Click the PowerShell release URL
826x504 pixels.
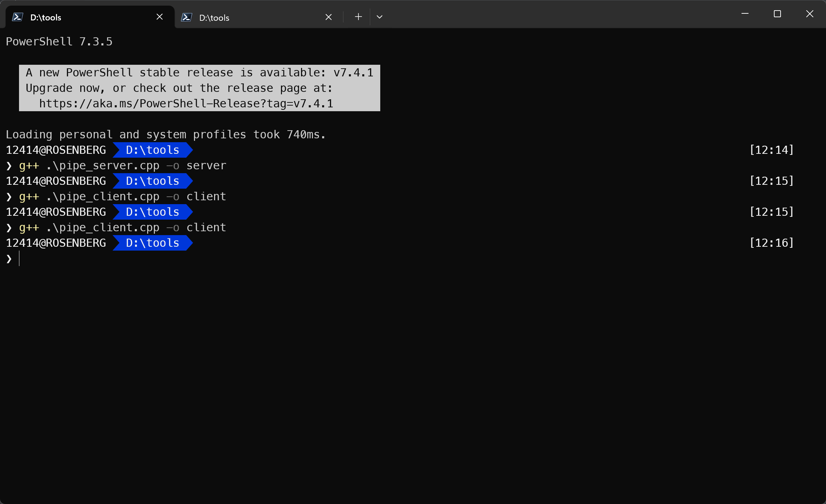(x=186, y=104)
